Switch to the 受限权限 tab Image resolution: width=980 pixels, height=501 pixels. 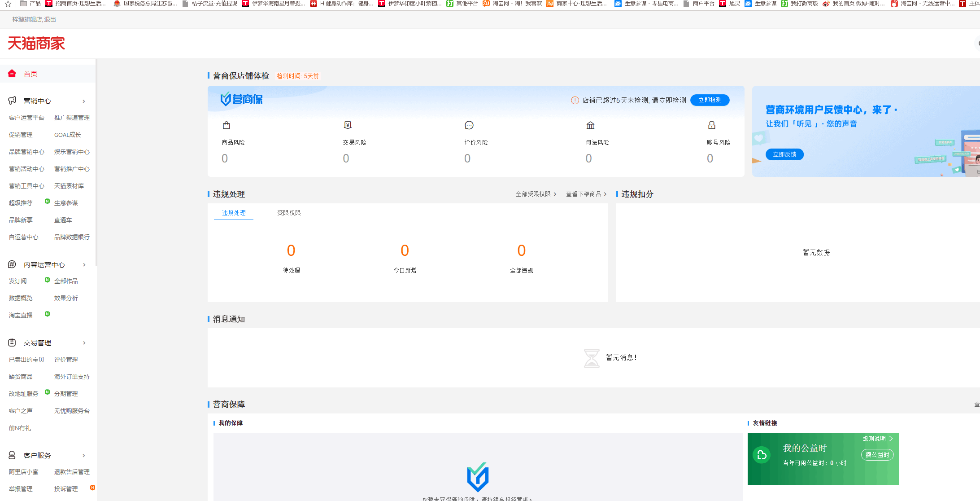pyautogui.click(x=289, y=213)
